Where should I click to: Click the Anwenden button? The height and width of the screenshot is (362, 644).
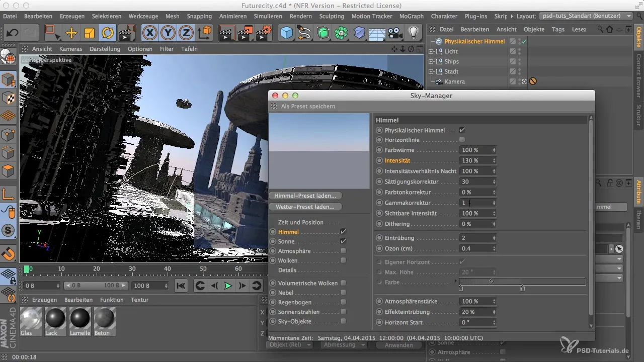tap(398, 345)
